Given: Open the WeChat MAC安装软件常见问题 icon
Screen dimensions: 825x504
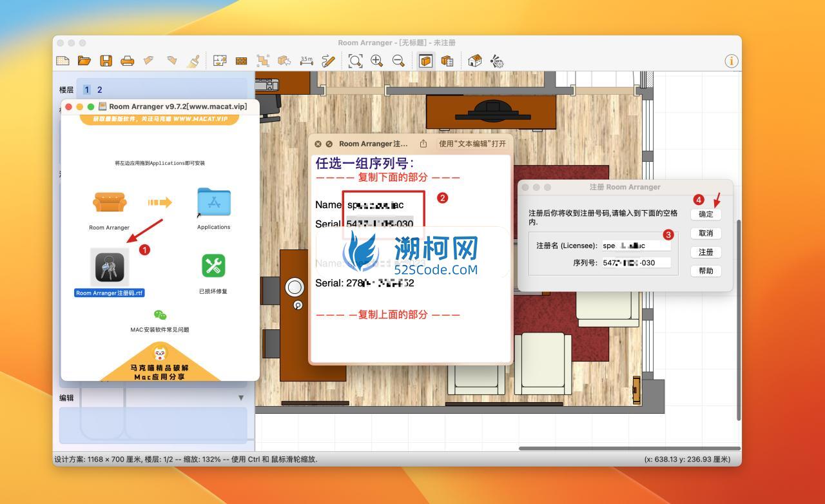Looking at the screenshot, I should [160, 315].
